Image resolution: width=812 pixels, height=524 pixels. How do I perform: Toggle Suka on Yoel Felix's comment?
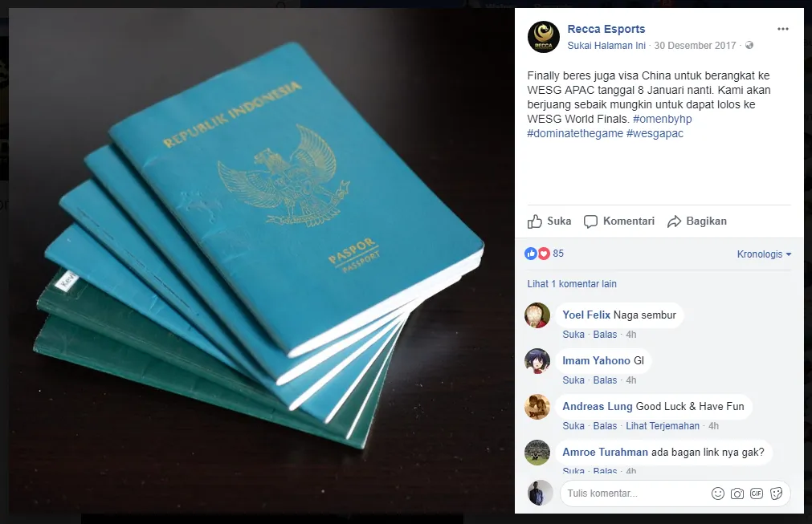[573, 335]
